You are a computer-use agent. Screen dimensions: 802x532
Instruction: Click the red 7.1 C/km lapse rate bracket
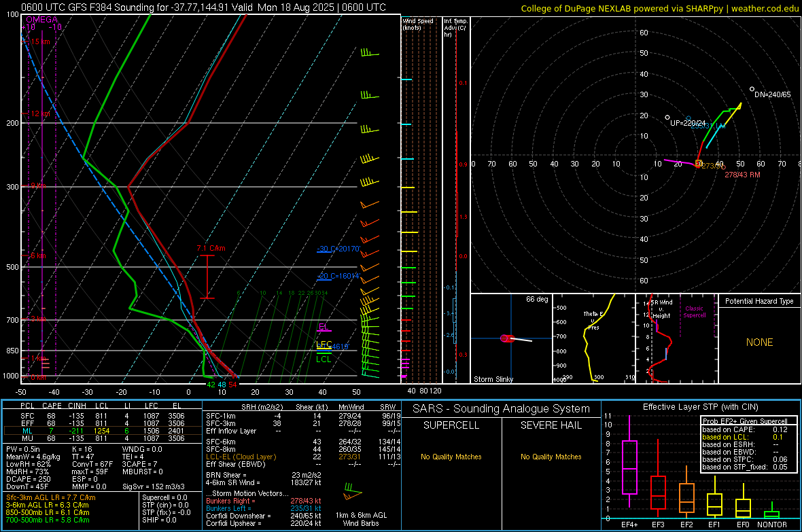(x=207, y=277)
